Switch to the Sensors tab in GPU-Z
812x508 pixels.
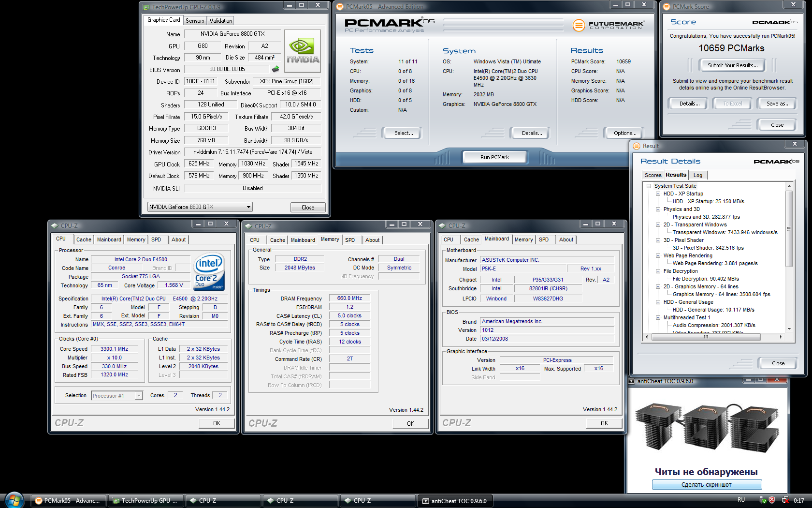(195, 21)
